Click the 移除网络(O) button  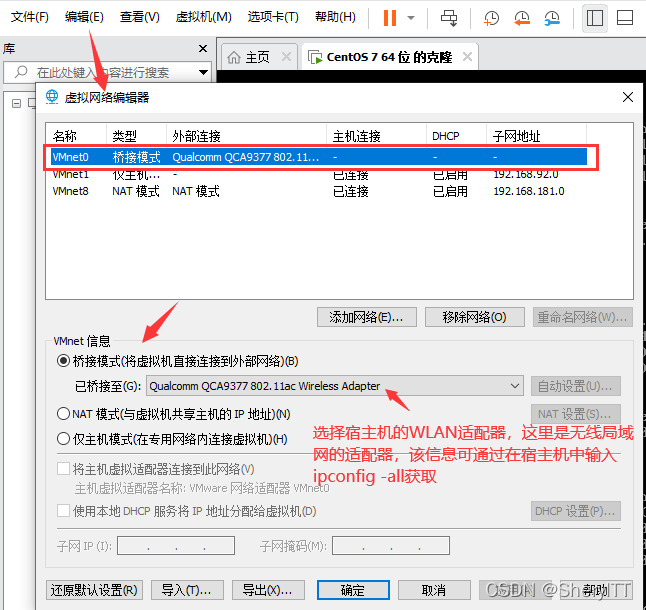(x=475, y=317)
